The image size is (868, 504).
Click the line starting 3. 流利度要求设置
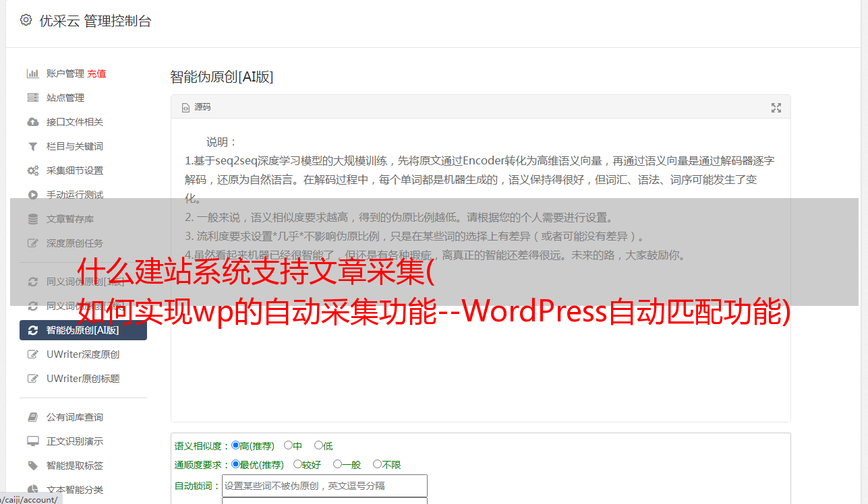point(415,237)
